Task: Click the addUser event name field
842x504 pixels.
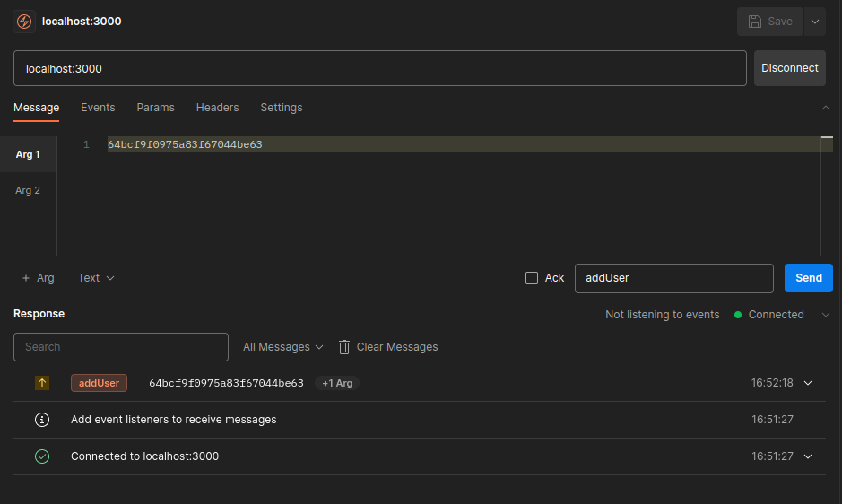Action: (674, 278)
